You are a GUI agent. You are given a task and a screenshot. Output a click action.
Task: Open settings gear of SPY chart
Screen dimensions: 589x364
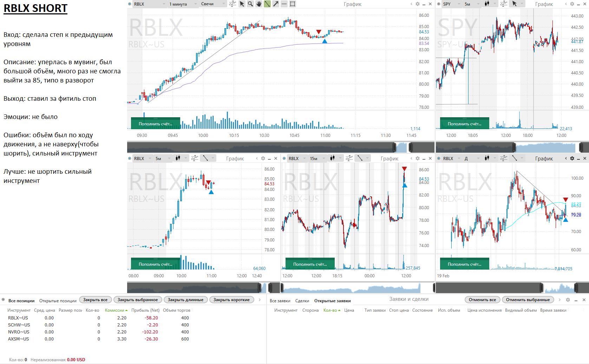572,4
